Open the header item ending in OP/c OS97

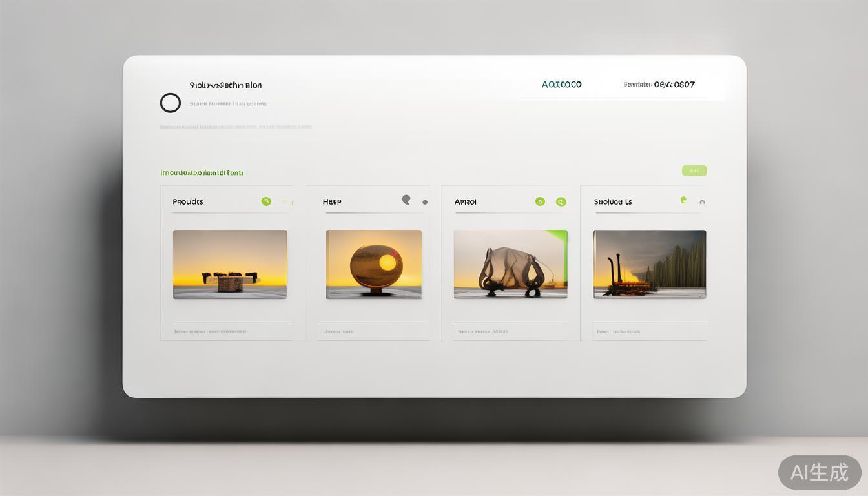[x=659, y=85]
